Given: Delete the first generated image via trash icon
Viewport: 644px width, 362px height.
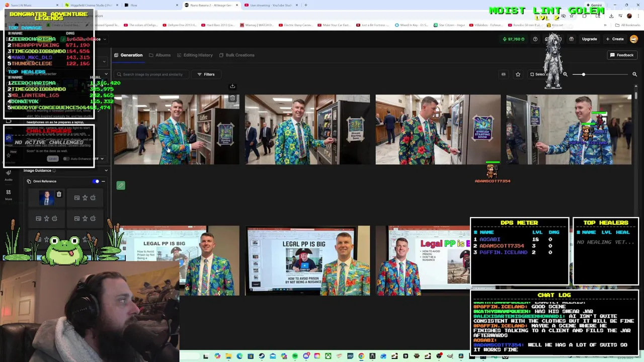Looking at the screenshot, I should point(232,99).
